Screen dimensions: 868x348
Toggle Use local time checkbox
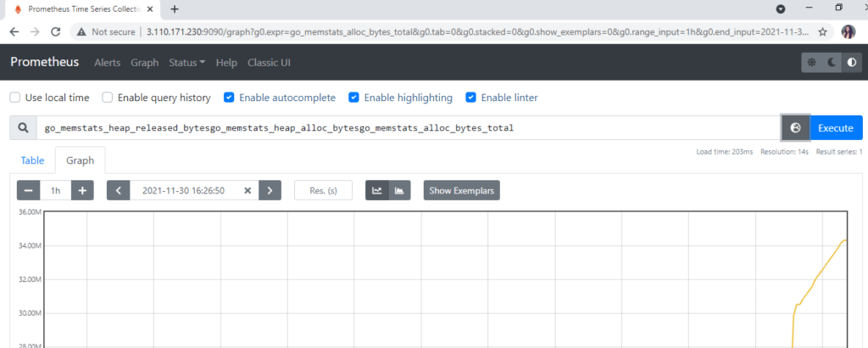15,98
